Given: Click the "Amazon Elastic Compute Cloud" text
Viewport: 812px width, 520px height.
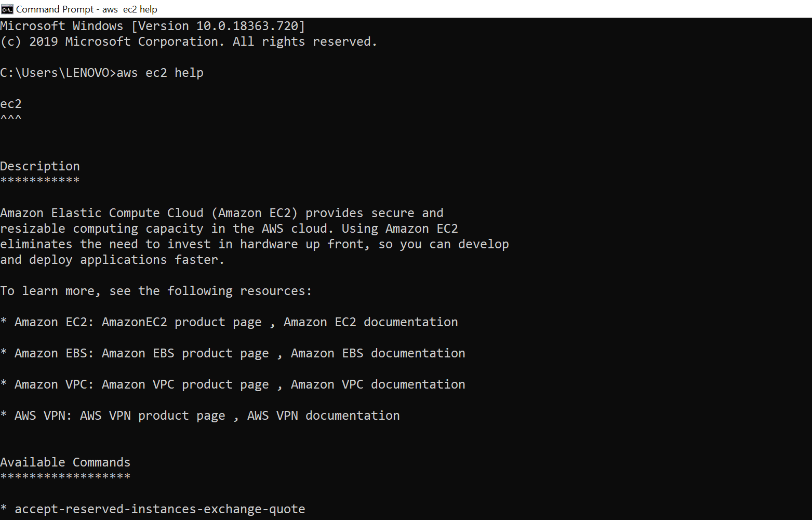Looking at the screenshot, I should 102,213.
